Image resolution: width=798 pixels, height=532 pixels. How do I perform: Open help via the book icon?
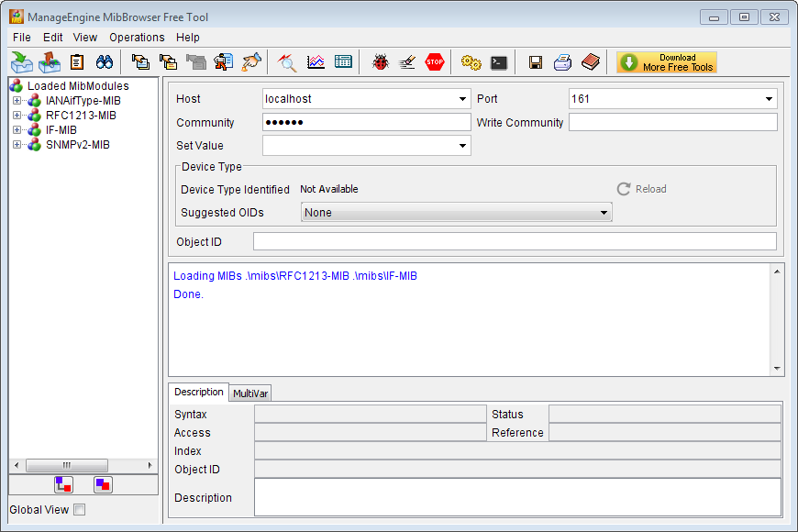[590, 61]
